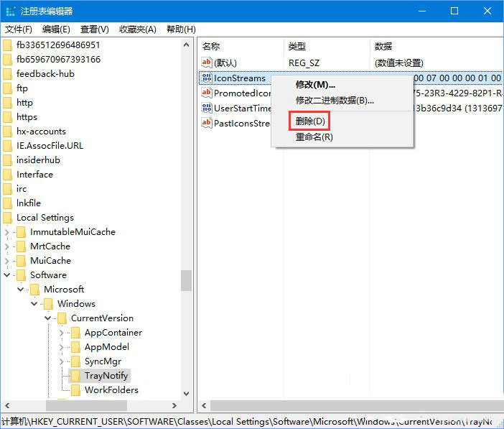Click the folder icon of insiderhub key
The image size is (504, 429).
click(x=7, y=160)
